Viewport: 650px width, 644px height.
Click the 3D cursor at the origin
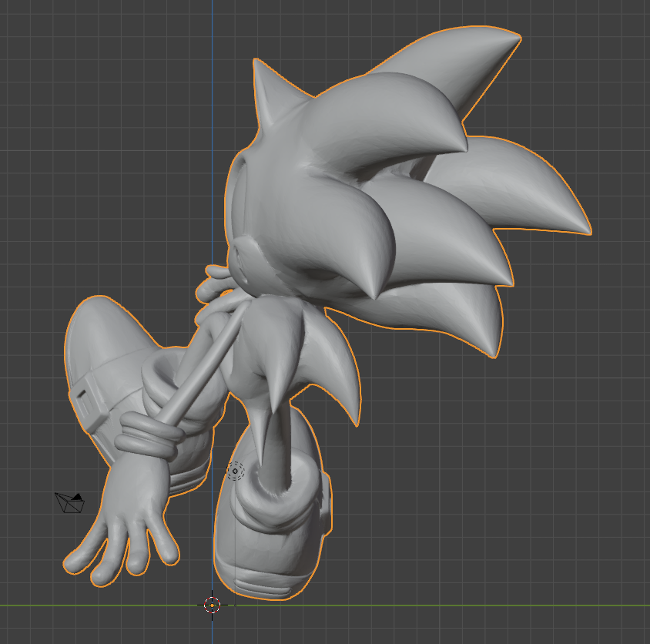[x=213, y=605]
